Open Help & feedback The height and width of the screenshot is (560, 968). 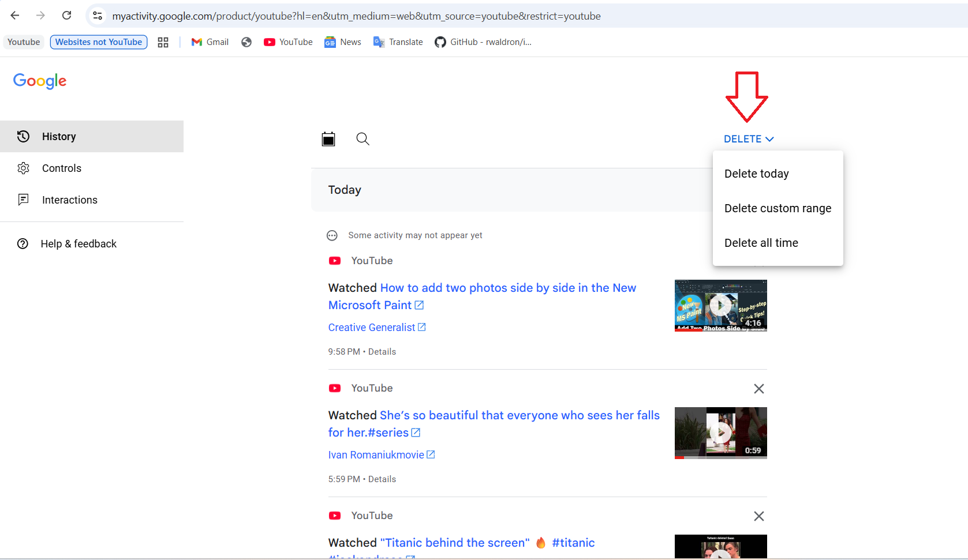click(x=78, y=243)
